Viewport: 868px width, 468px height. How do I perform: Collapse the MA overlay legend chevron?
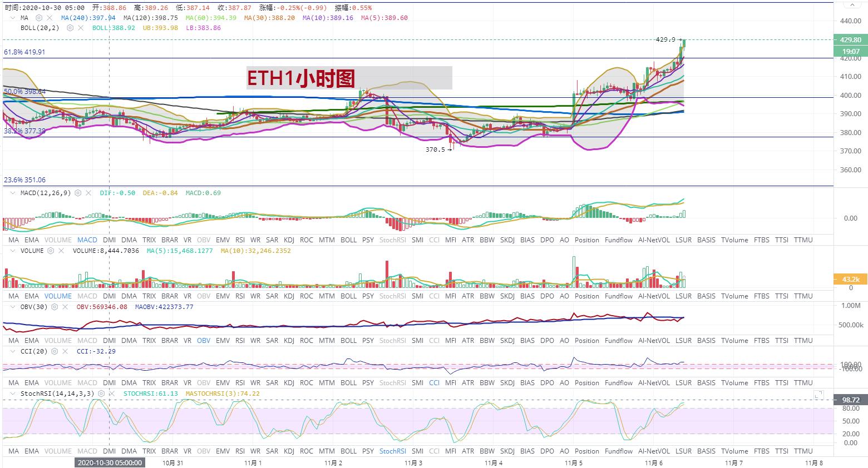(13, 18)
